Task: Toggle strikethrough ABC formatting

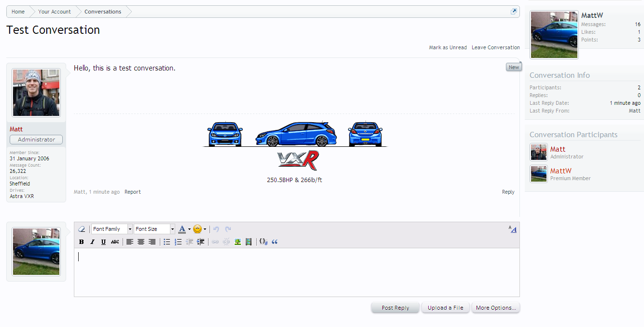Action: pos(115,242)
